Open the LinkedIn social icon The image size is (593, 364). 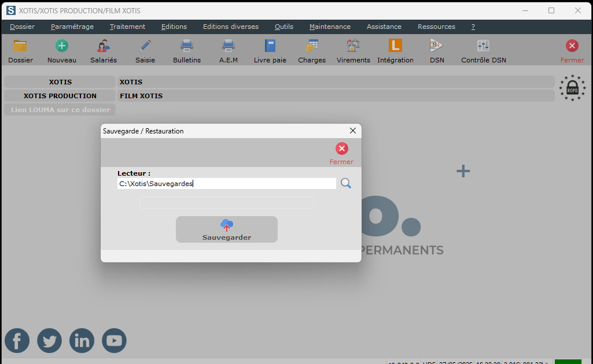(x=82, y=340)
